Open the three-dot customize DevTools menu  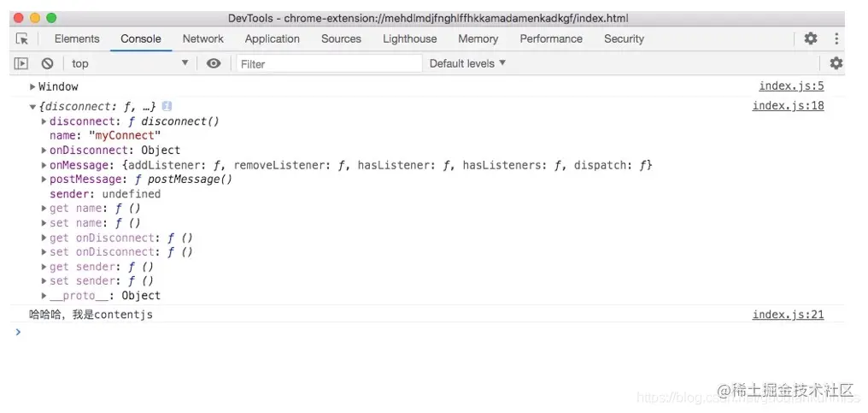click(x=836, y=38)
